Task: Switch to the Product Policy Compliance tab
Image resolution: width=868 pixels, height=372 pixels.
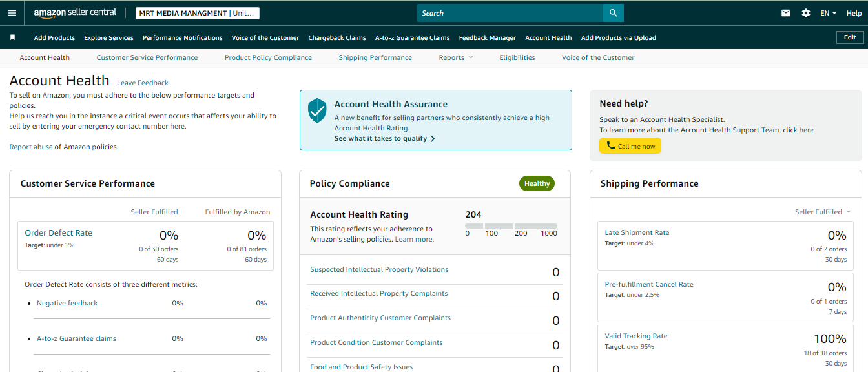Action: pos(268,57)
